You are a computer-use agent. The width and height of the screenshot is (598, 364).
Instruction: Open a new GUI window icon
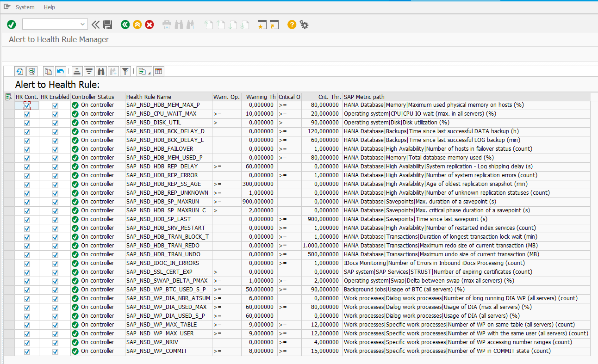coord(262,25)
